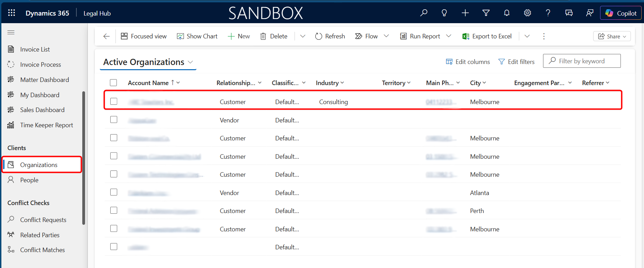The width and height of the screenshot is (644, 268).
Task: Click the Consulting industry cell
Action: coord(334,102)
